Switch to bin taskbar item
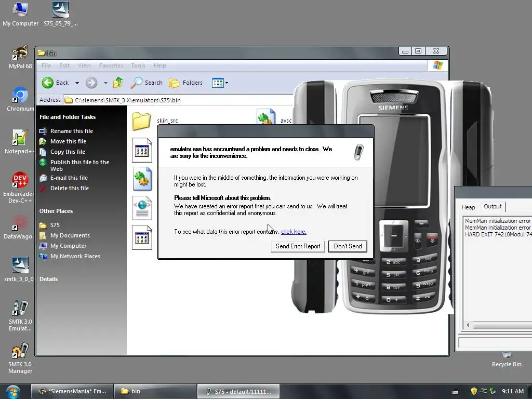Screen dimensions: 532x399 pyautogui.click(x=155, y=392)
